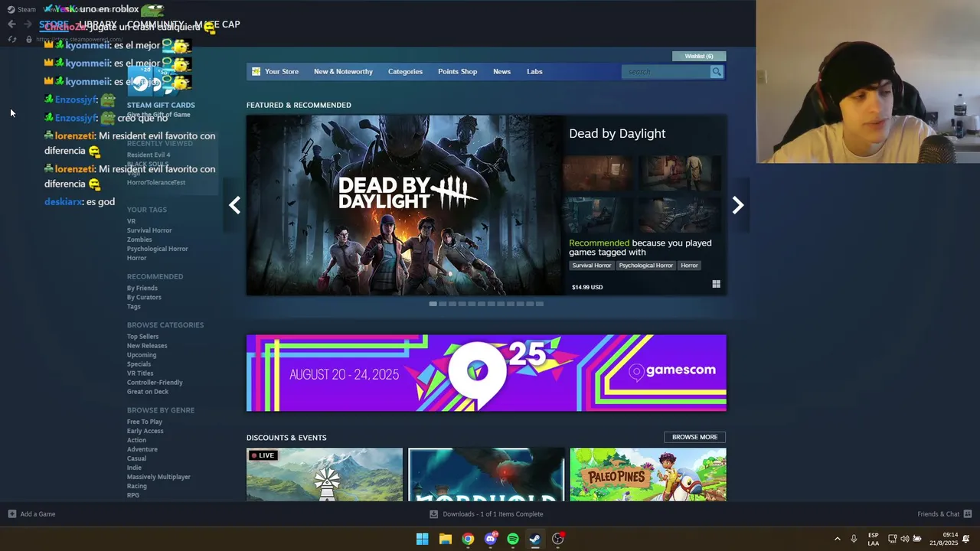Open Spotify from the taskbar
Viewport: 980px width, 551px height.
513,539
